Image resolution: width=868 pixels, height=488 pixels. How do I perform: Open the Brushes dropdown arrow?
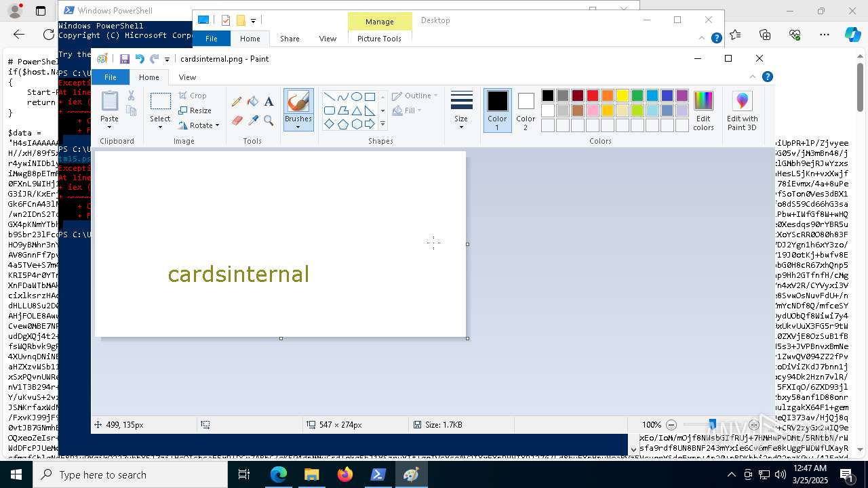pyautogui.click(x=298, y=127)
